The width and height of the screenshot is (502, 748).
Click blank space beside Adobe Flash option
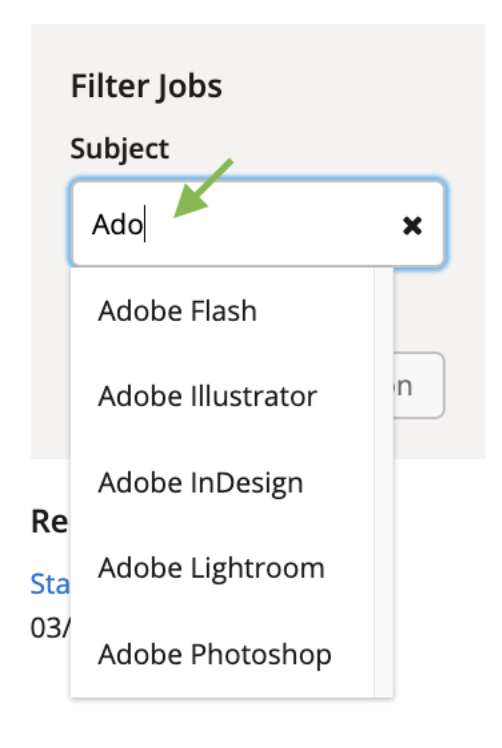(315, 311)
